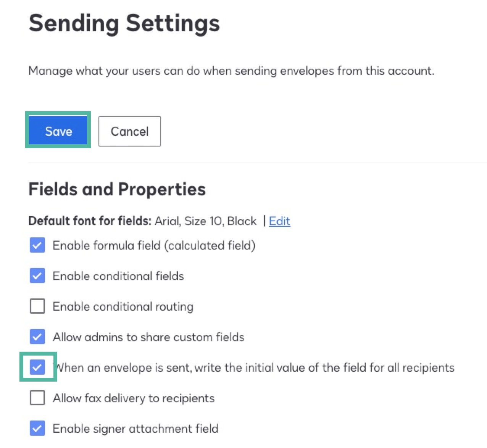Click the 'Enable conditional fields' label text
Image resolution: width=487 pixels, height=448 pixels.
(118, 276)
